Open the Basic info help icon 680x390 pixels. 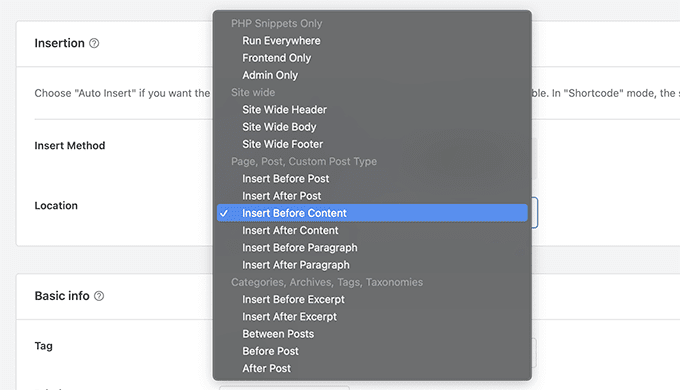[x=99, y=296]
